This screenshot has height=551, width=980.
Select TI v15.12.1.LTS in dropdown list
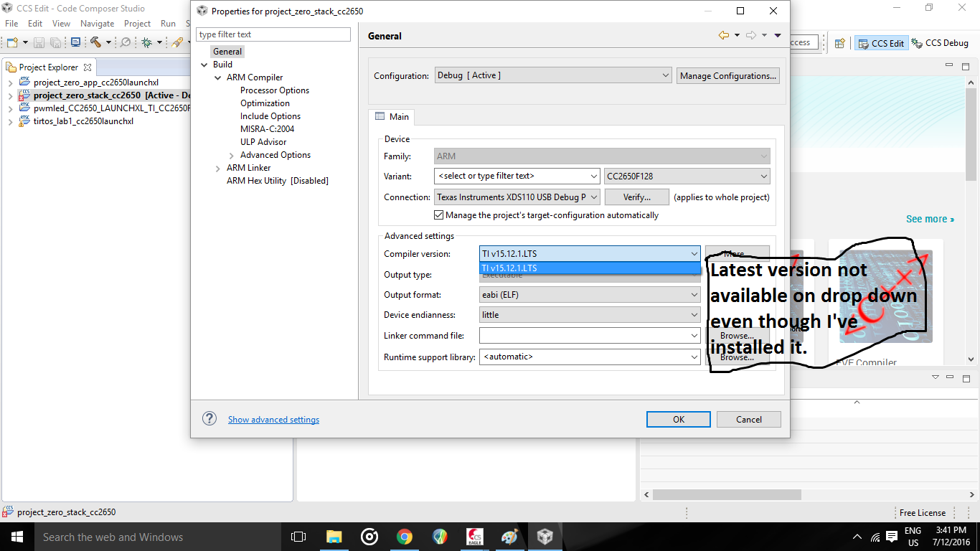[590, 268]
